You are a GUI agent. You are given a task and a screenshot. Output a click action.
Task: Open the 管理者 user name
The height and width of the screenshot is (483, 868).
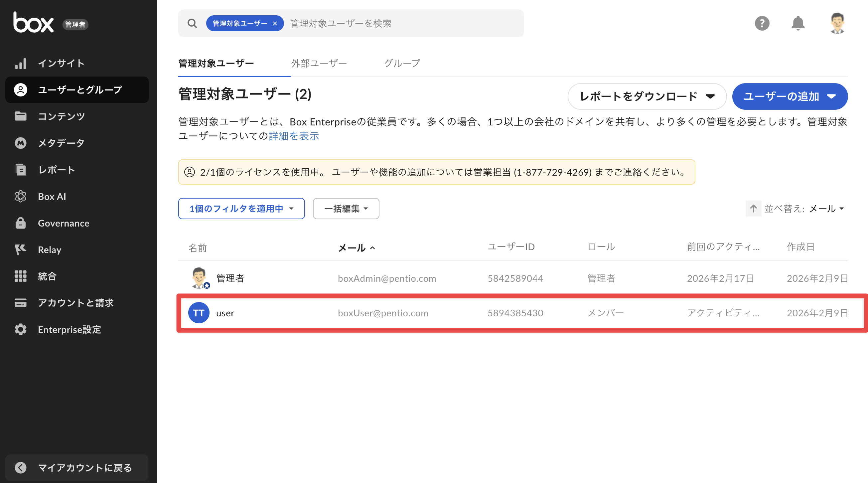click(230, 278)
